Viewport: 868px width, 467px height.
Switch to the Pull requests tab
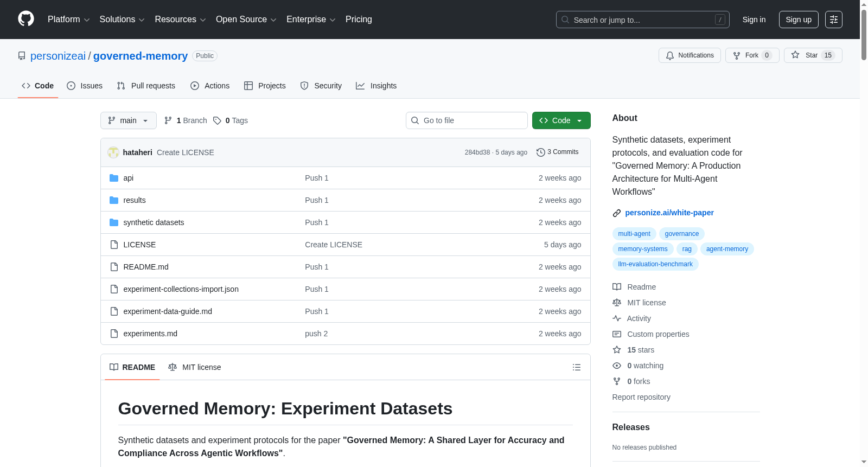(146, 86)
